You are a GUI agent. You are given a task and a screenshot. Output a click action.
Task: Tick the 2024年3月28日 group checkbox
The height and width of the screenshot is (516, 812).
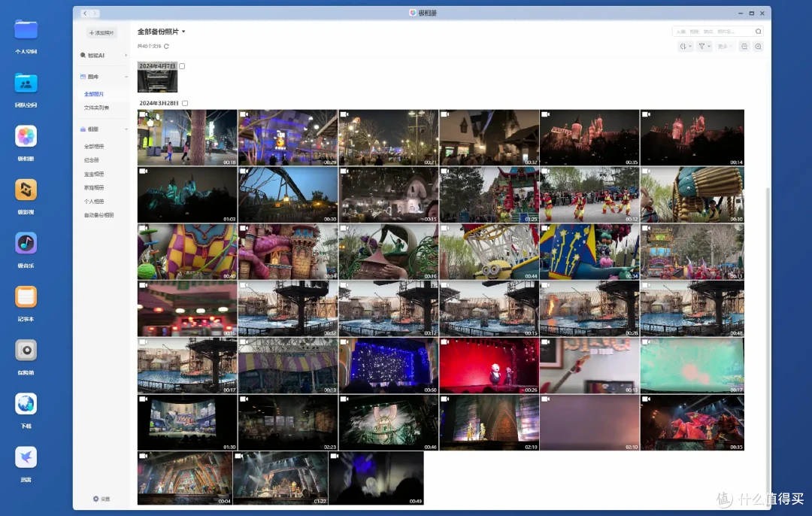click(x=185, y=103)
